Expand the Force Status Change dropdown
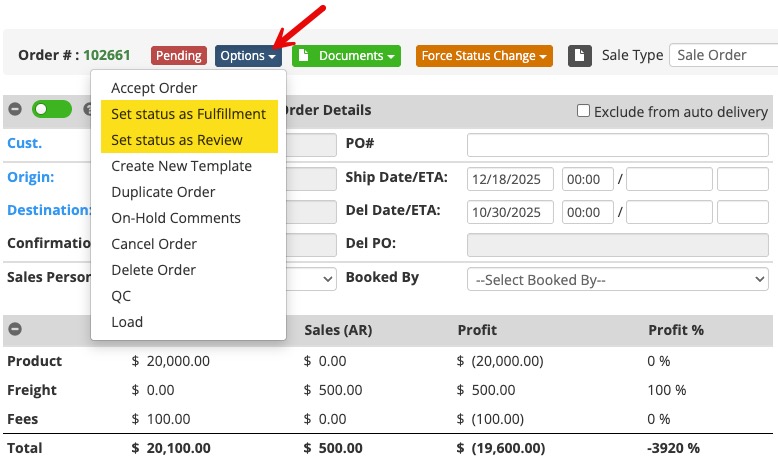This screenshot has height=476, width=778. 484,56
